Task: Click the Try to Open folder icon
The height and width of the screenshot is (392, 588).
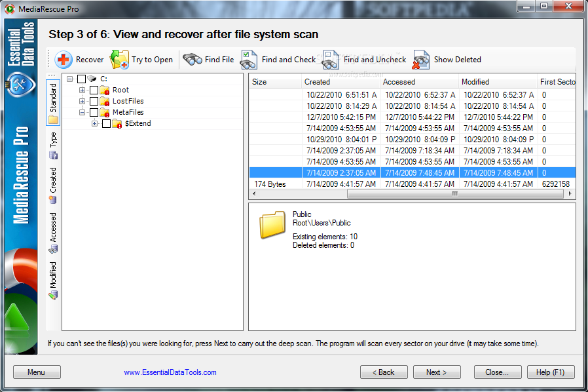Action: click(x=119, y=60)
